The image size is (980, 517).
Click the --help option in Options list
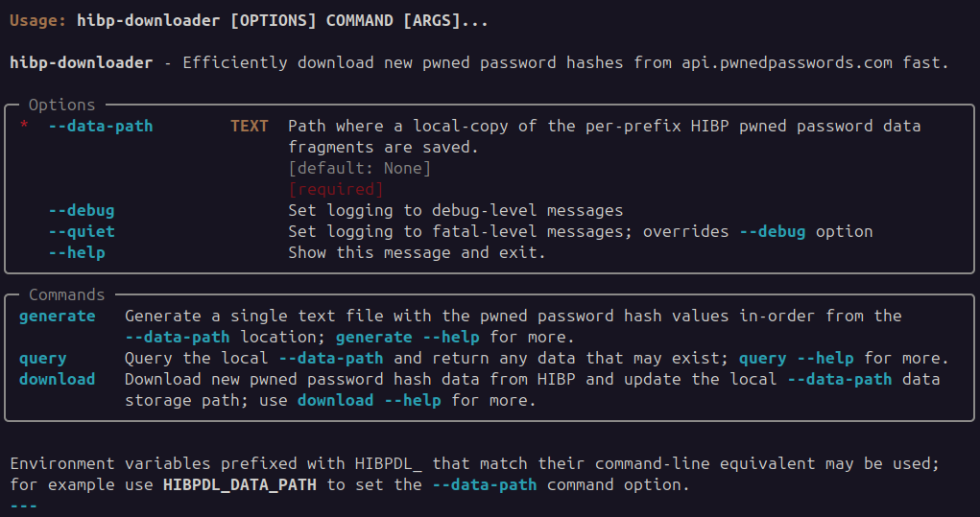(x=77, y=253)
